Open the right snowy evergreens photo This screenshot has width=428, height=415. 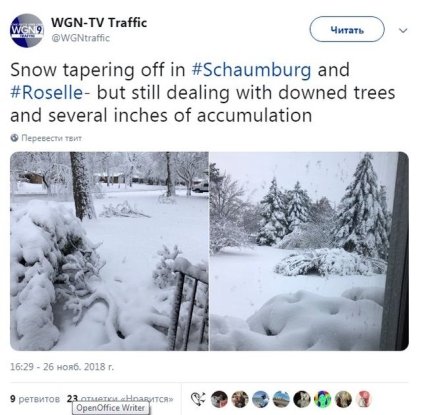pyautogui.click(x=309, y=251)
